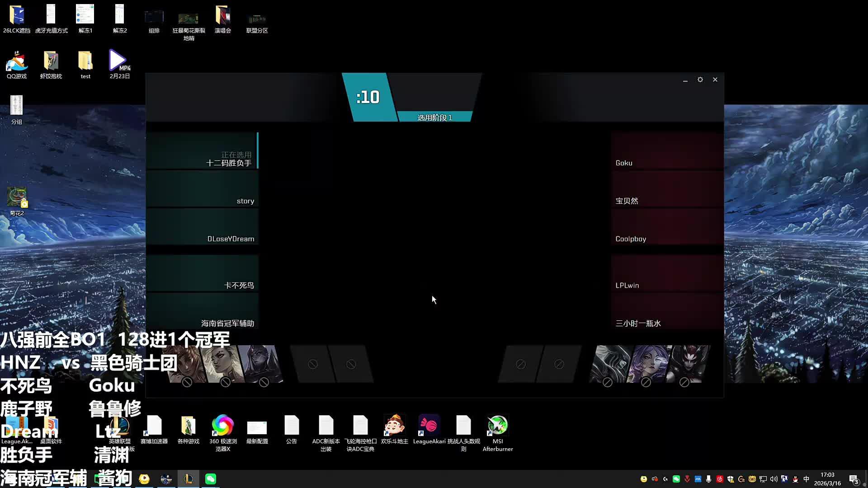Click the first empty blue-side ban slot
Viewport: 868px width, 488px height.
pos(312,364)
